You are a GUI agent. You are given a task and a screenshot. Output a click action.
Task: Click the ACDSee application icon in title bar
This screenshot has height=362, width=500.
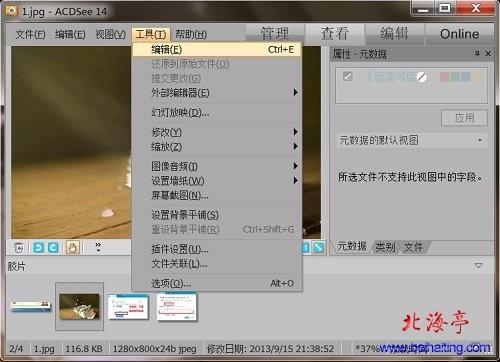12,11
